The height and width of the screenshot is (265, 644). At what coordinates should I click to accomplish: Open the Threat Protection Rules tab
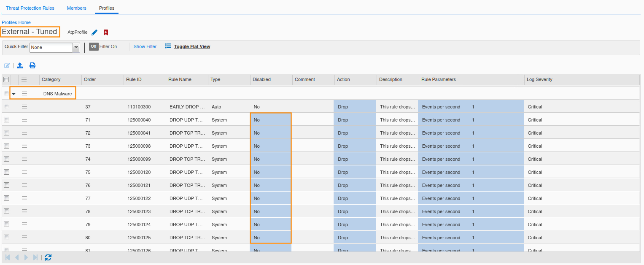click(30, 8)
